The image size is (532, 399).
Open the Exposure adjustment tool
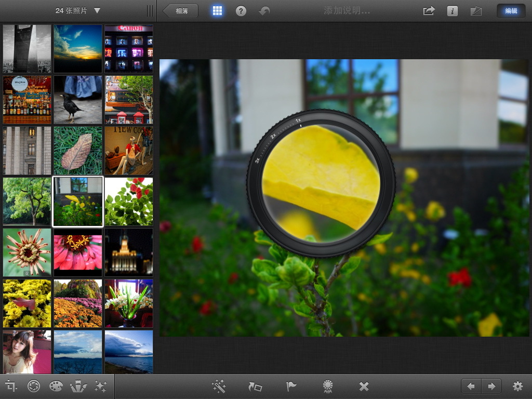[x=34, y=386]
